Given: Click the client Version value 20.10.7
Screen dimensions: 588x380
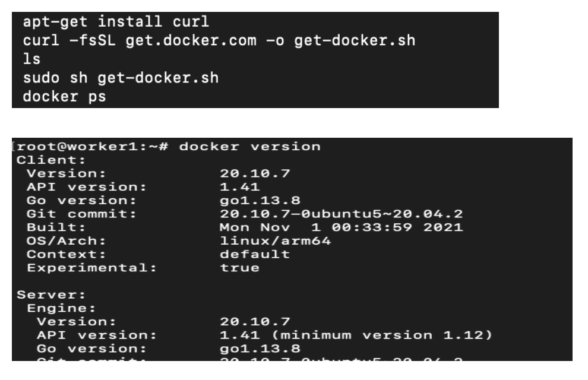Looking at the screenshot, I should pos(255,173).
